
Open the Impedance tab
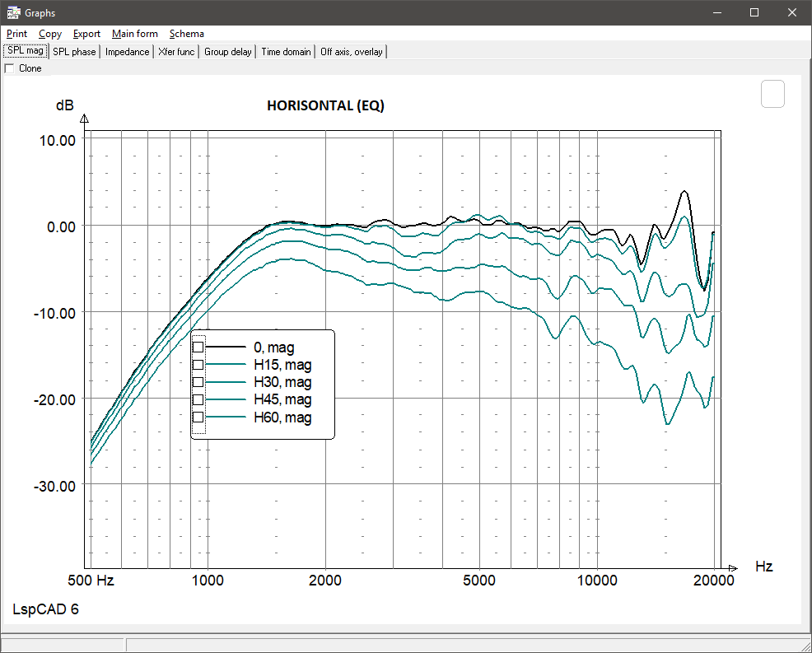[x=127, y=51]
